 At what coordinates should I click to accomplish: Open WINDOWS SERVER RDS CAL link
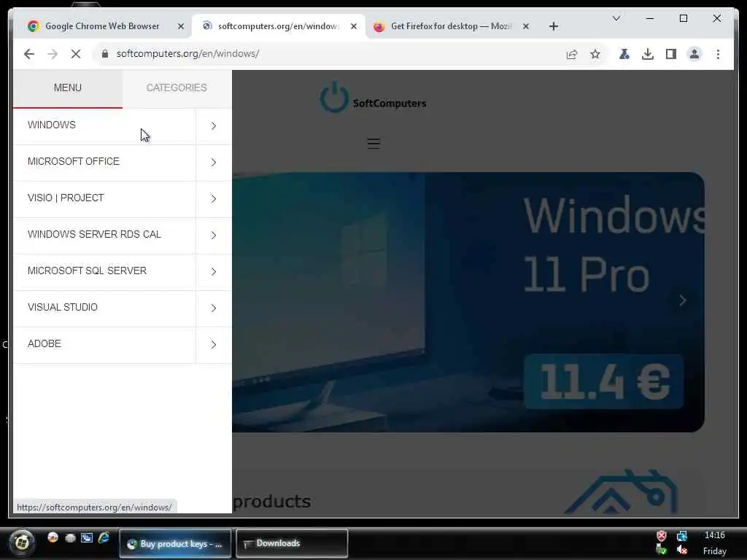[104, 235]
